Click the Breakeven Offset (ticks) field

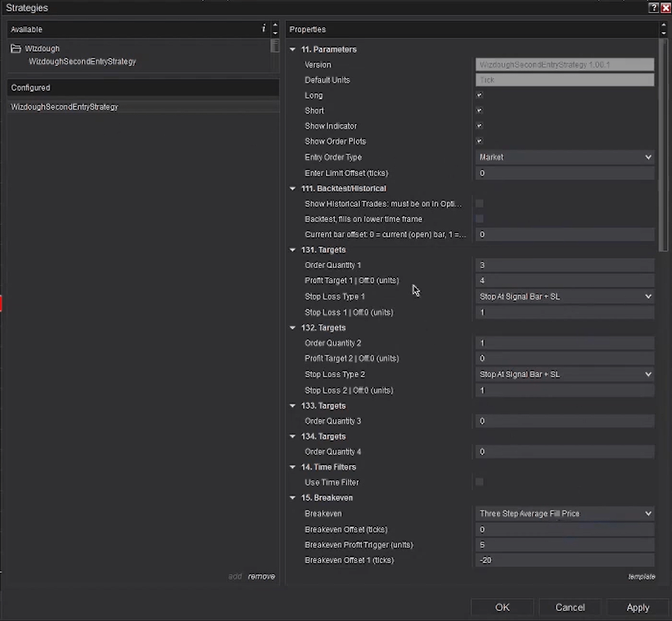coord(565,530)
